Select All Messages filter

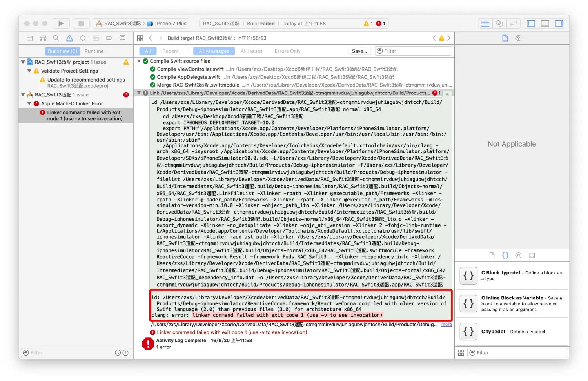[x=214, y=51]
